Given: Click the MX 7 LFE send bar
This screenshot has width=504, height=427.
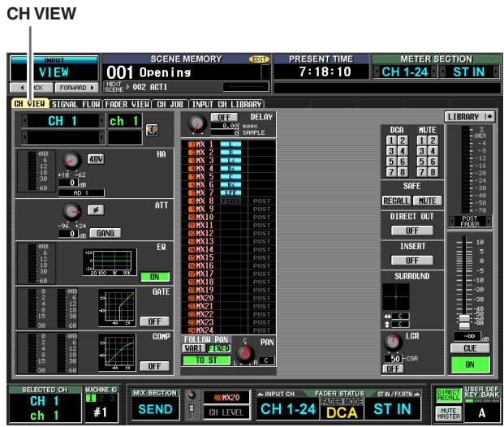Looking at the screenshot, I should pos(230,192).
